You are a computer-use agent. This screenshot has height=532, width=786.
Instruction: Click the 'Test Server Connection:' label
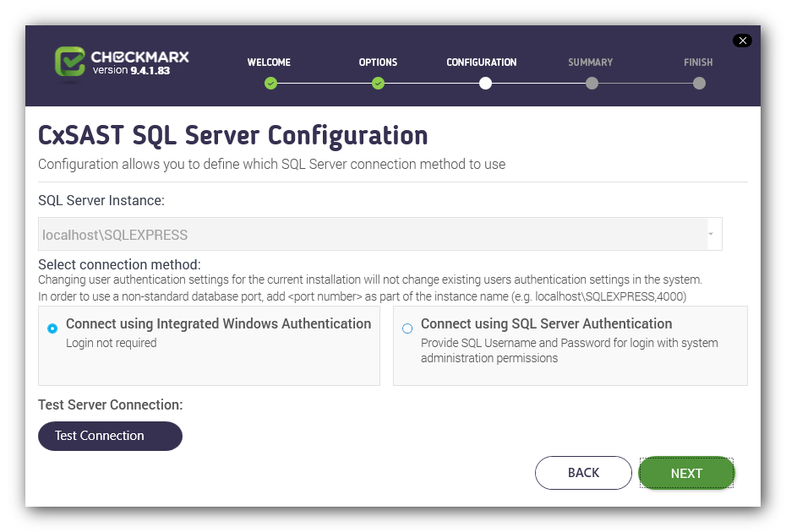[110, 404]
